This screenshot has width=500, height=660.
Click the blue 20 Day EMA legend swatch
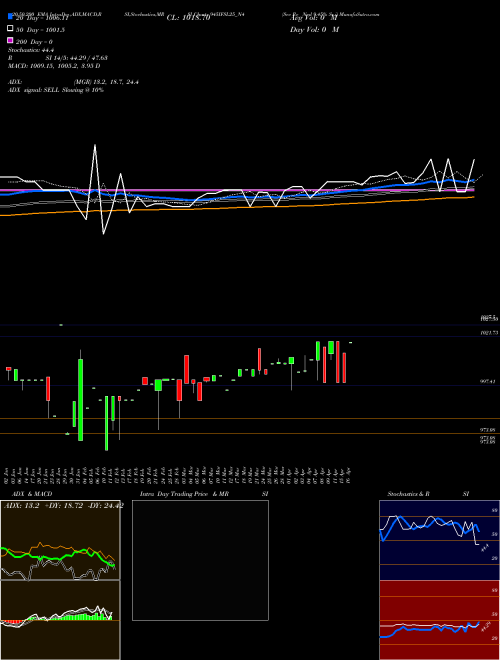pos(10,16)
